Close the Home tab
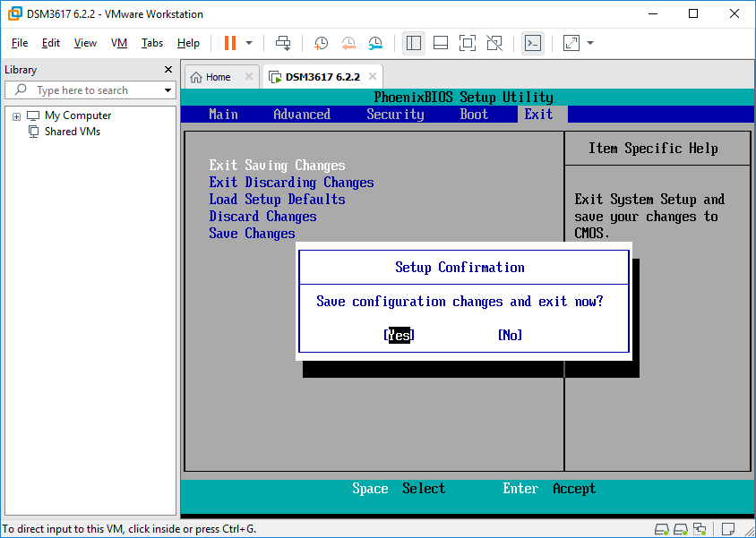This screenshot has width=756, height=538. click(249, 76)
